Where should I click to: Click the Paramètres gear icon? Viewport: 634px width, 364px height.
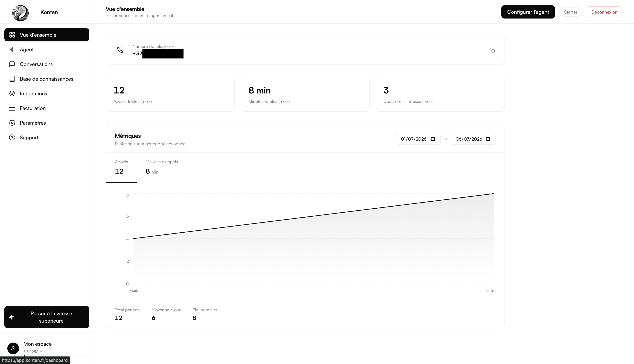[x=12, y=123]
